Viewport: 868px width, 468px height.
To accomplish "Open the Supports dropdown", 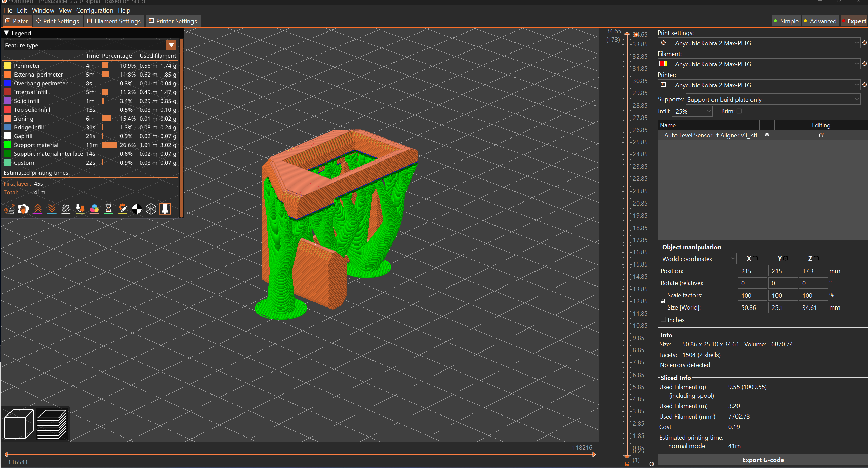I will pos(773,99).
